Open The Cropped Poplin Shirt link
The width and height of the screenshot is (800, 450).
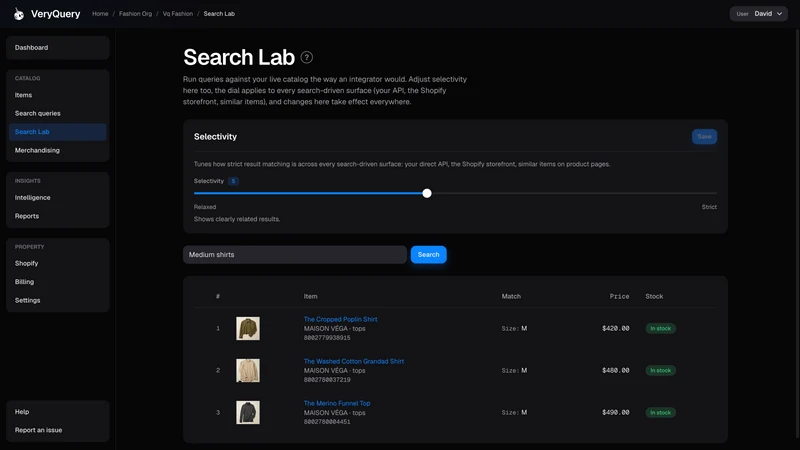pos(340,319)
